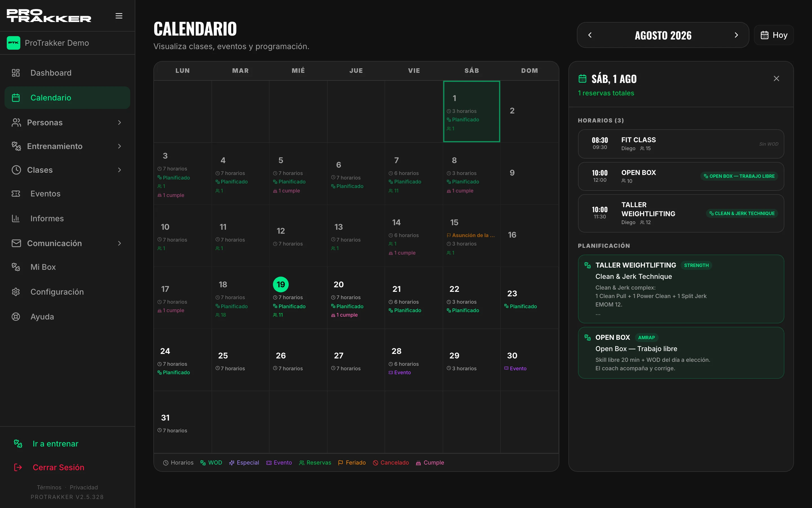Screen dimensions: 812x508
Task: Click the Eventos ticket icon
Action: point(16,194)
